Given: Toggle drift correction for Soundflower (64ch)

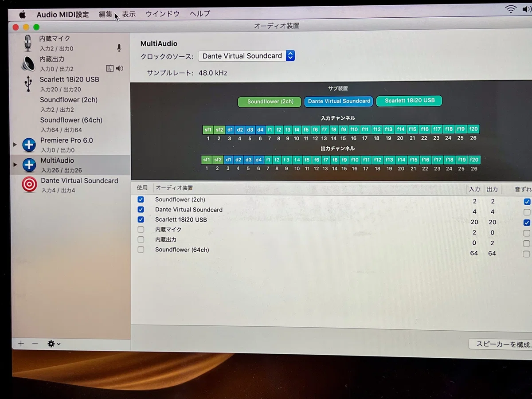Looking at the screenshot, I should pos(527,254).
